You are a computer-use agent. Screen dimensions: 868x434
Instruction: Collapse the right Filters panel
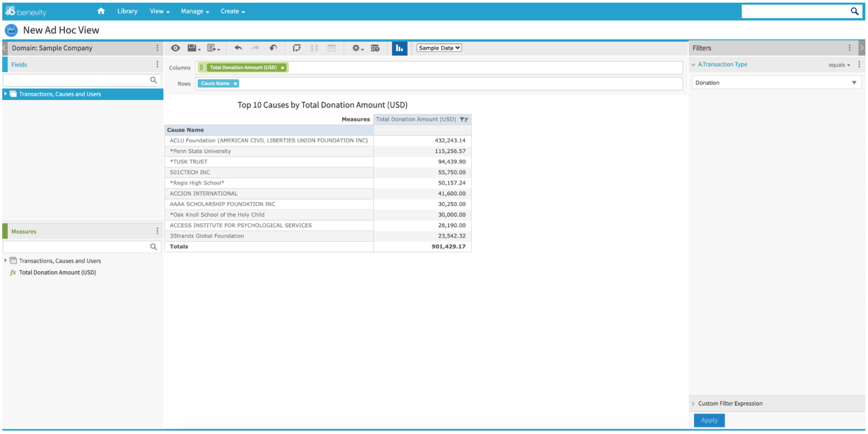pyautogui.click(x=862, y=48)
